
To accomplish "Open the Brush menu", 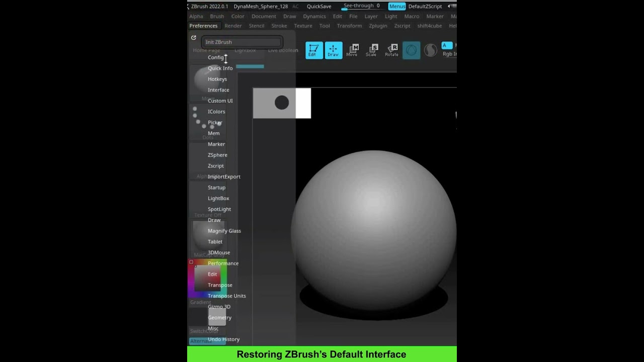I will point(217,16).
